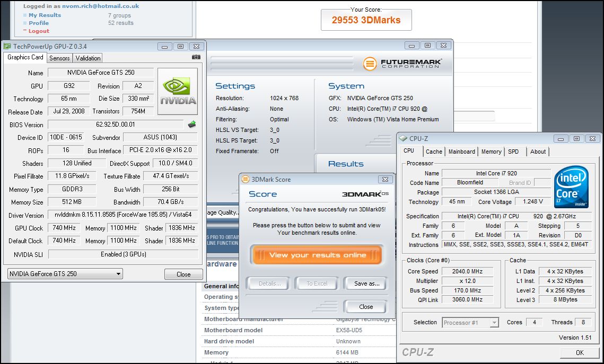The height and width of the screenshot is (364, 604).
Task: Click the Logout link
Action: coord(39,31)
